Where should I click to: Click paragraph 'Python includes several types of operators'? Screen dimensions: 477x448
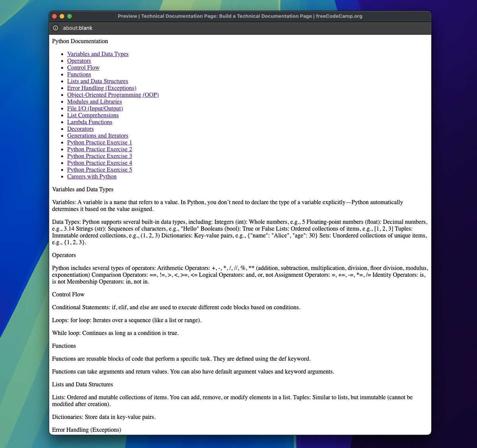pyautogui.click(x=240, y=275)
